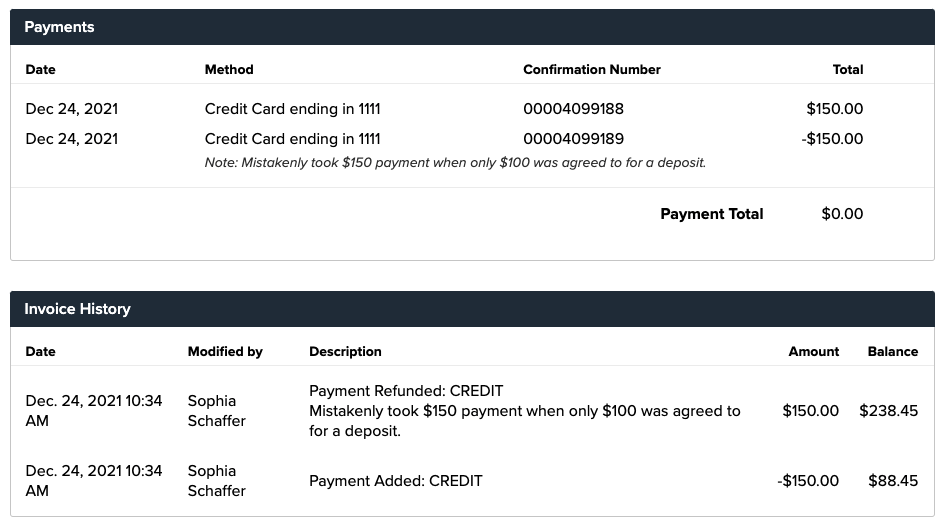Screen dimensions: 941x529
Task: Click the Amount column header
Action: [813, 352]
